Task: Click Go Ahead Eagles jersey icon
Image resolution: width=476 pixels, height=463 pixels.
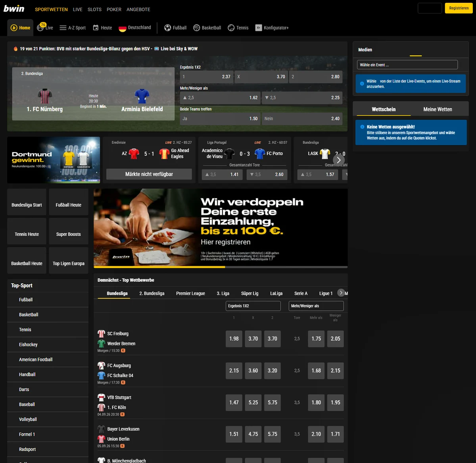Action: tap(164, 154)
